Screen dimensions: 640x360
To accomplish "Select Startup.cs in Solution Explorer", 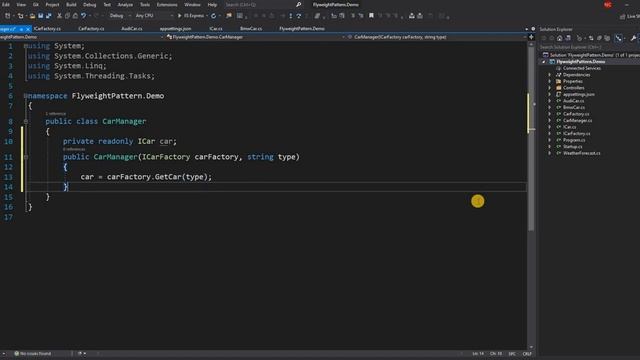I will [573, 147].
